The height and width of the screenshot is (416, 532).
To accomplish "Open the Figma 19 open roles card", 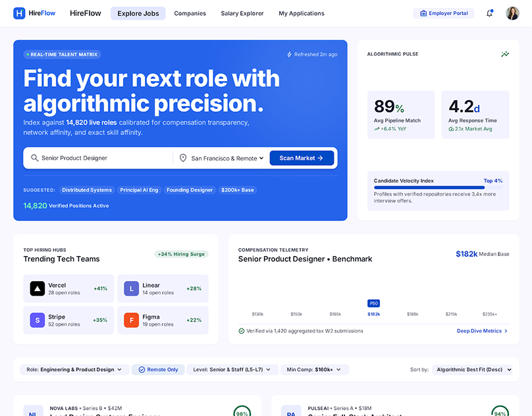I will pos(163,320).
